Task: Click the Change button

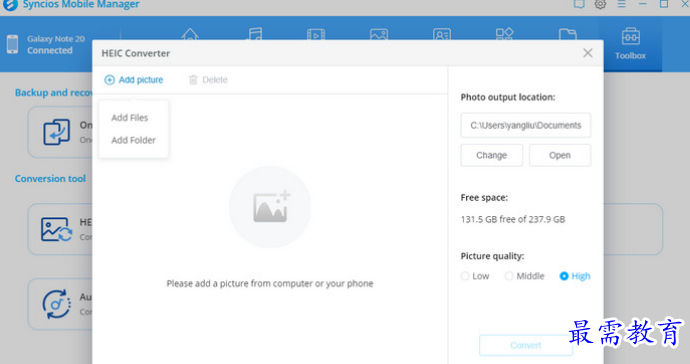Action: (492, 155)
